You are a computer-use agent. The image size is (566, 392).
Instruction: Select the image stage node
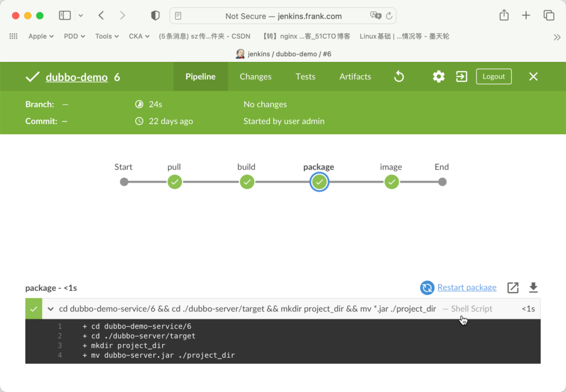pyautogui.click(x=392, y=182)
